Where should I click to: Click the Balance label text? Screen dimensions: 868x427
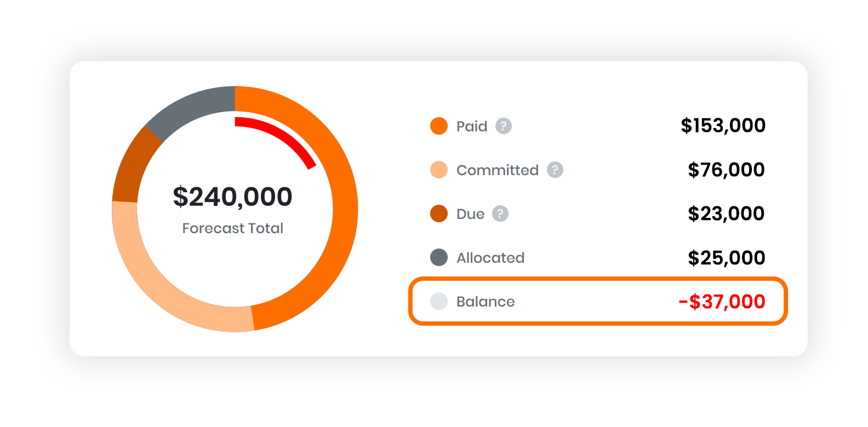tap(486, 302)
